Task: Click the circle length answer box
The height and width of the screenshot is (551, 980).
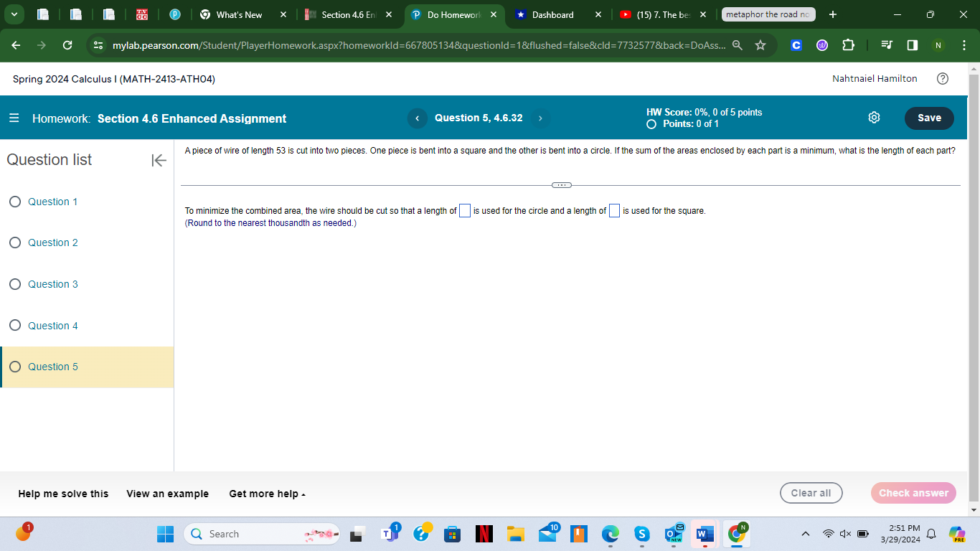Action: point(465,210)
